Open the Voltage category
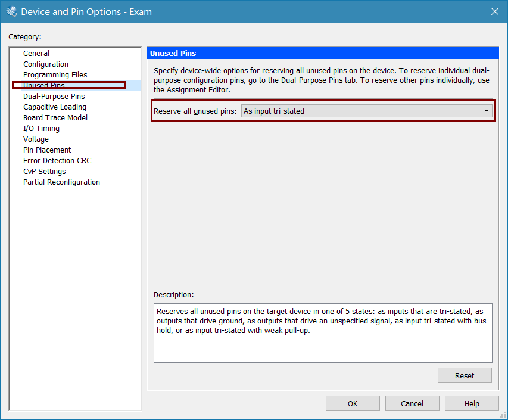The height and width of the screenshot is (420, 508). point(36,139)
